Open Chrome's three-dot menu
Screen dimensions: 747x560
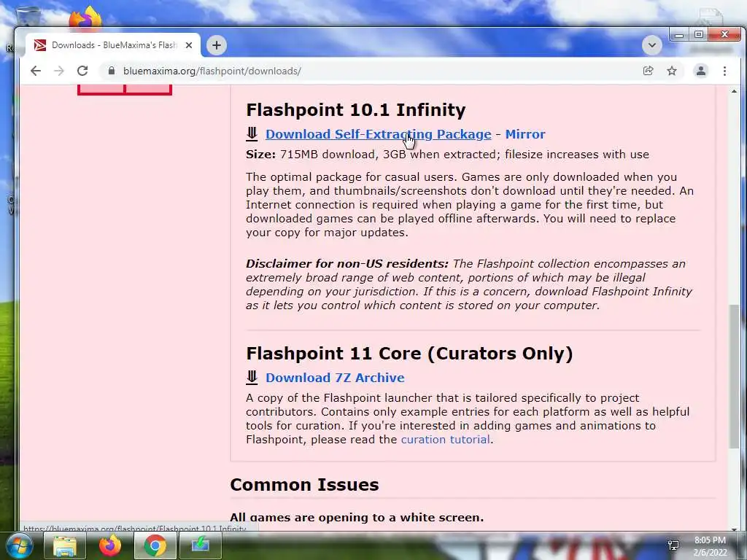click(x=724, y=71)
